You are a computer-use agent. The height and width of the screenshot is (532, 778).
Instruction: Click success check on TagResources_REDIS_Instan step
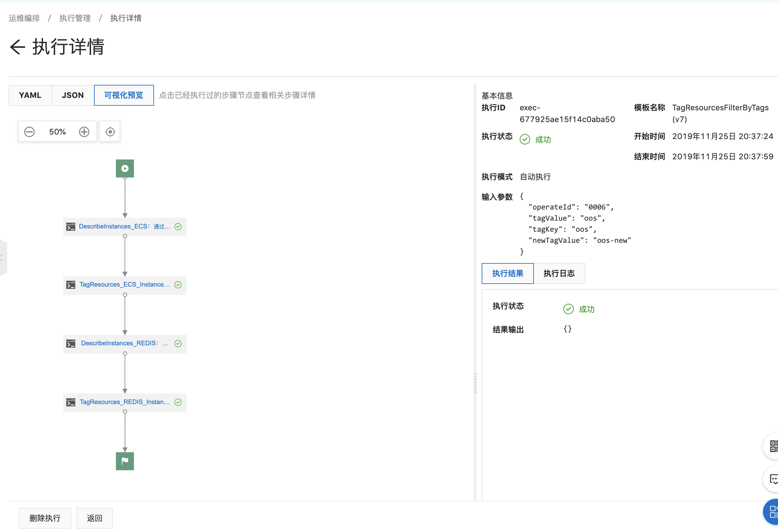point(178,402)
